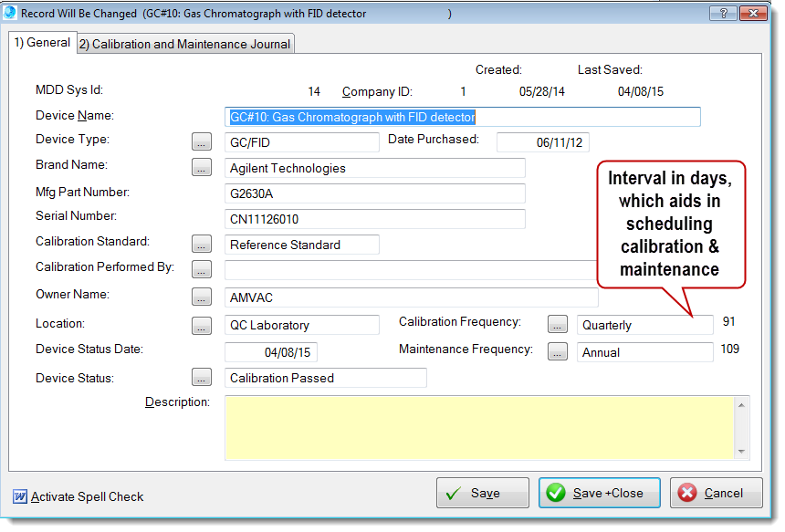
Task: Open Calibration Frequency lookup list
Action: coord(558,324)
